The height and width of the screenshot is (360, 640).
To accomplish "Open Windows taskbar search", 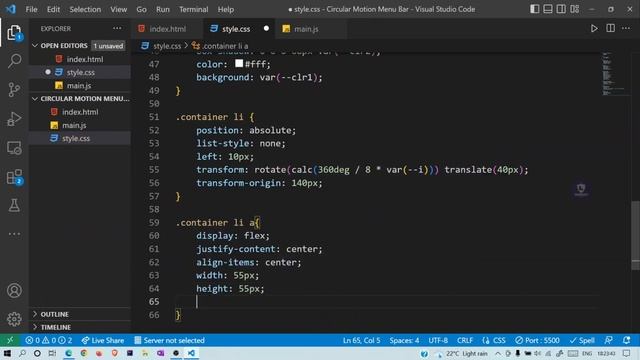I will pyautogui.click(x=22, y=353).
